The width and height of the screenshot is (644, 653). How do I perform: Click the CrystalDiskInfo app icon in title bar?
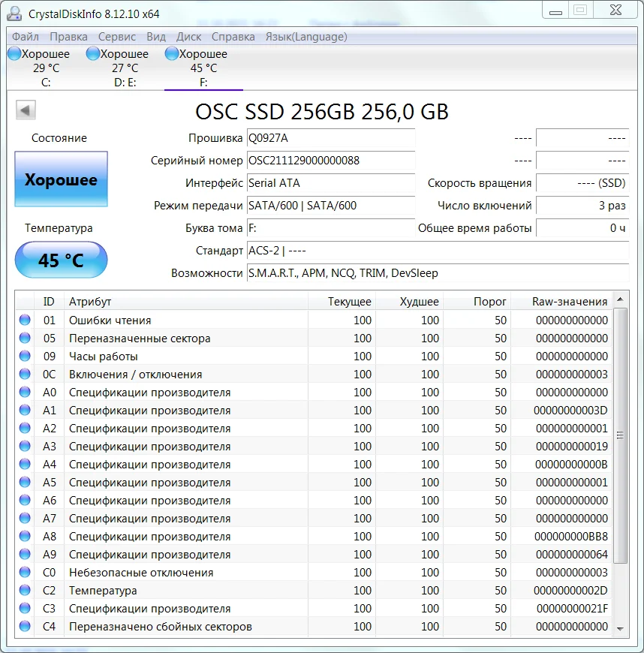click(15, 14)
